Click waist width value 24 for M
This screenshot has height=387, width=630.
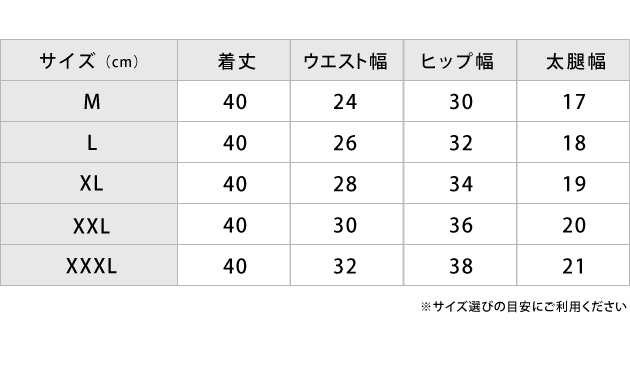(x=347, y=101)
